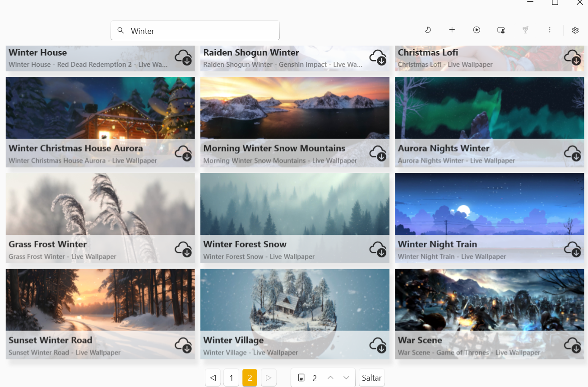The height and width of the screenshot is (387, 588).
Task: Click the search magnifier icon
Action: pyautogui.click(x=120, y=30)
